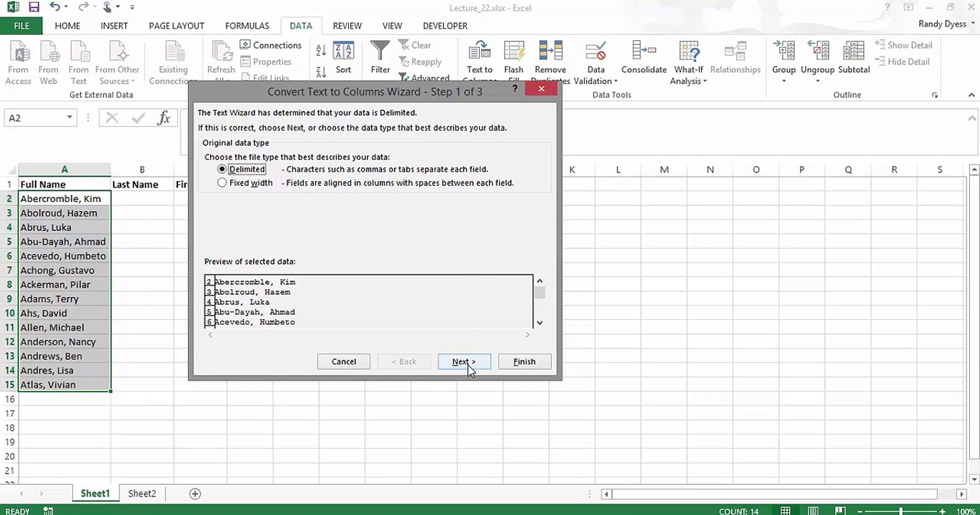
Task: Click the wizard close X button
Action: tap(541, 89)
